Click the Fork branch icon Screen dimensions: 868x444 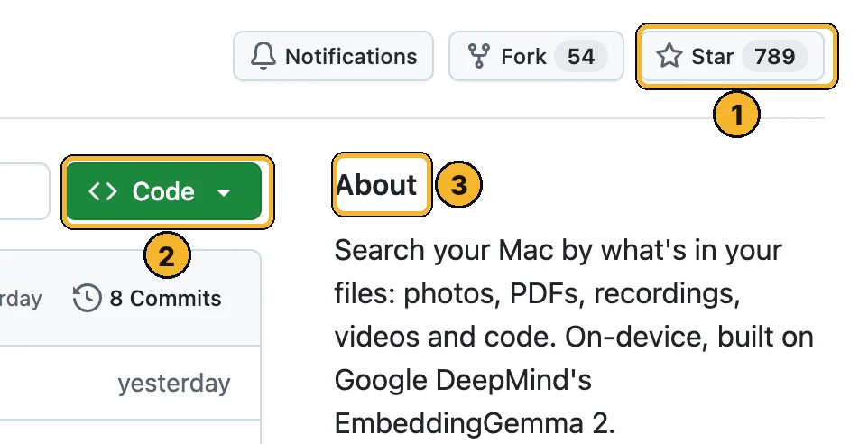(x=478, y=56)
